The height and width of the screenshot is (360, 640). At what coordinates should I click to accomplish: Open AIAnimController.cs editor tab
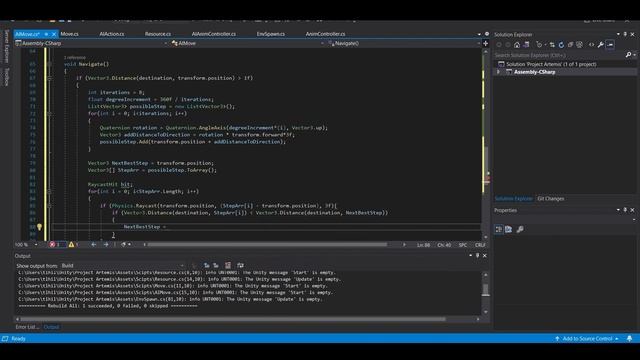pos(214,34)
